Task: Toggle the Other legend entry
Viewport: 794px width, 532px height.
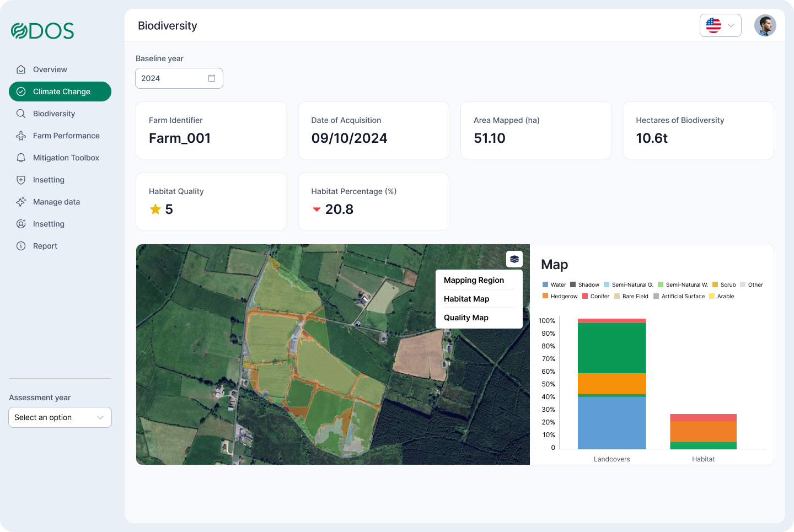Action: pos(752,285)
